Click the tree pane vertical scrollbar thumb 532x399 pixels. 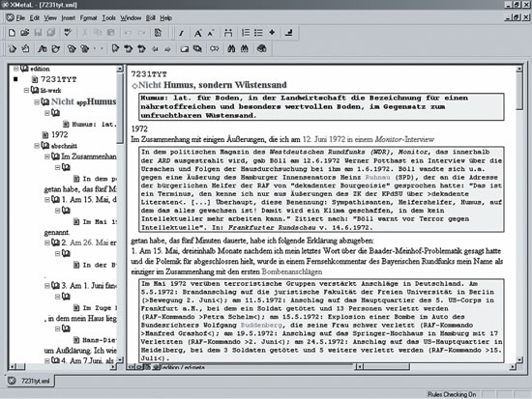[x=119, y=108]
